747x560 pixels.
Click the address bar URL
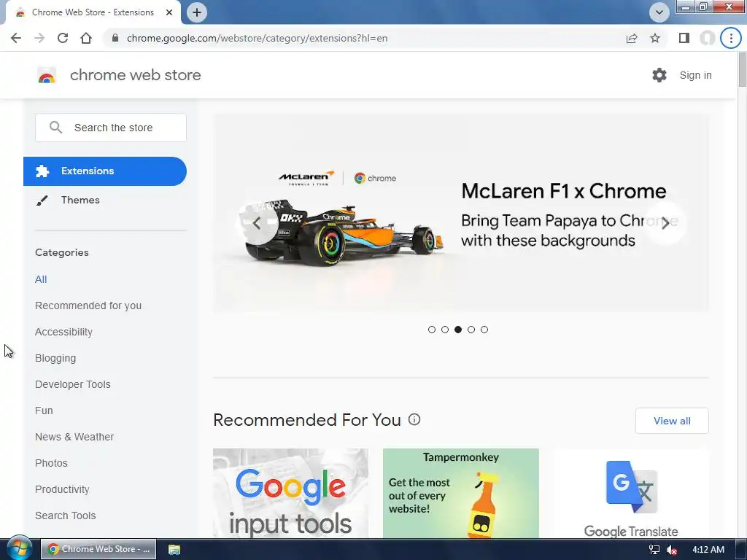click(x=258, y=38)
